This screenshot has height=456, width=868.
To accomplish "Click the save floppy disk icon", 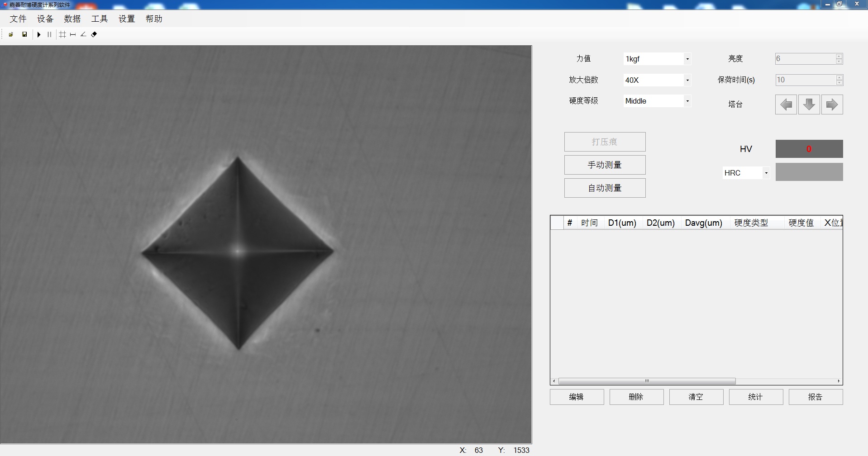I will [x=24, y=34].
